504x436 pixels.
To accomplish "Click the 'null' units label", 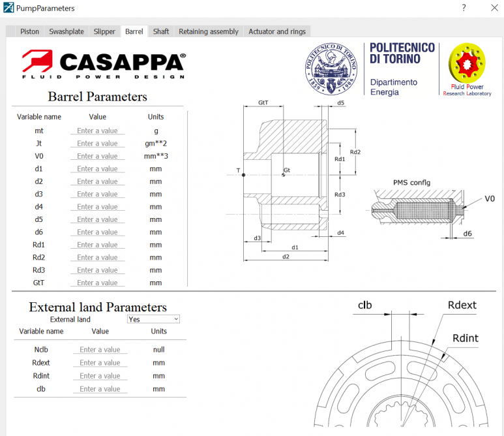I will (x=159, y=349).
